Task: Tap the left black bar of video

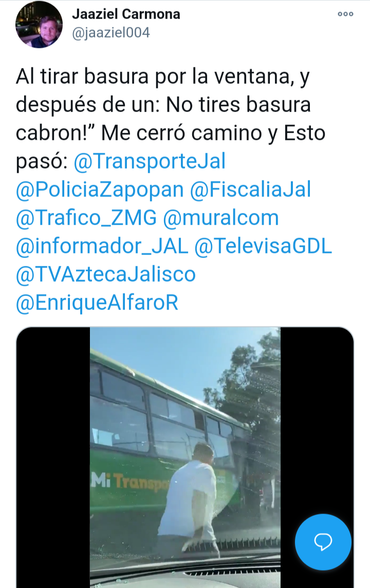Action: pyautogui.click(x=53, y=457)
